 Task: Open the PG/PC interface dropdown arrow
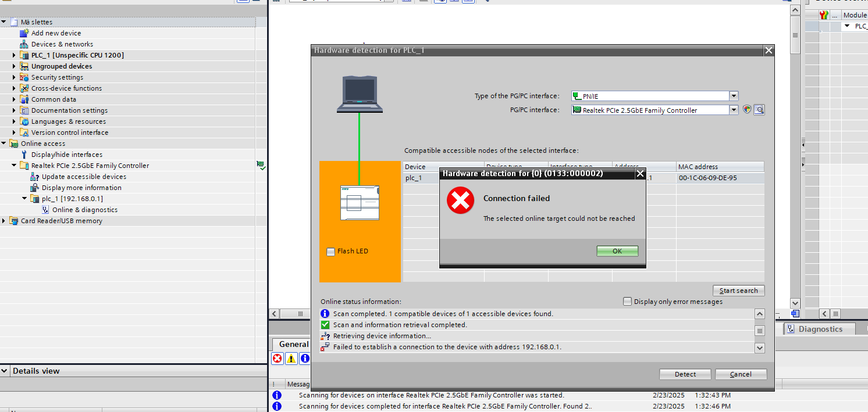pos(734,110)
